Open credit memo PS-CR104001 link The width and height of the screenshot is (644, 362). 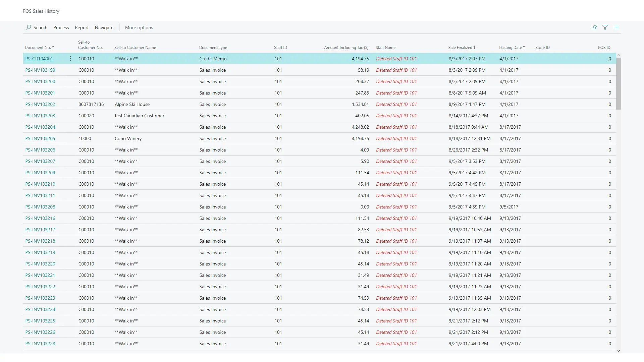pos(39,59)
